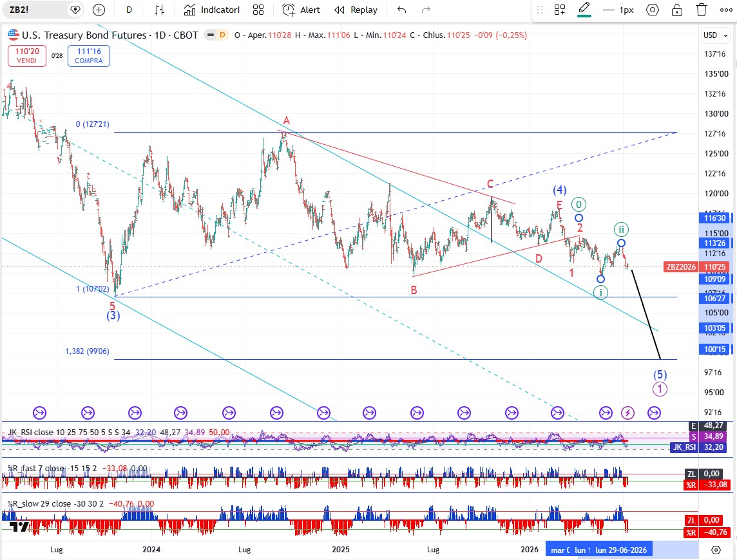
Task: Click the 100'15 price scale label
Action: pyautogui.click(x=715, y=349)
